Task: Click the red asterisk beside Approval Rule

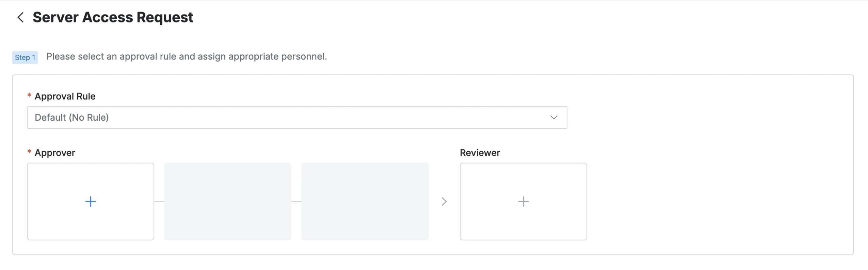Action: tap(29, 96)
